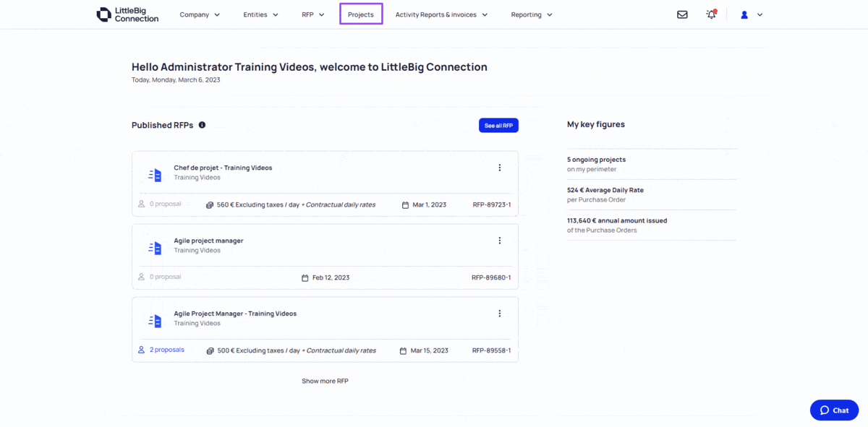The image size is (868, 427).
Task: Click the LittleBig Connection logo
Action: point(127,14)
